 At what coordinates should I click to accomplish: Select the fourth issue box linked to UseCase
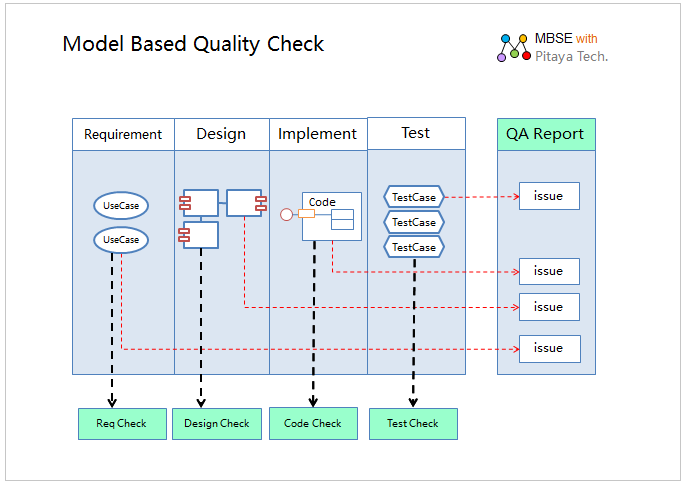pyautogui.click(x=550, y=349)
